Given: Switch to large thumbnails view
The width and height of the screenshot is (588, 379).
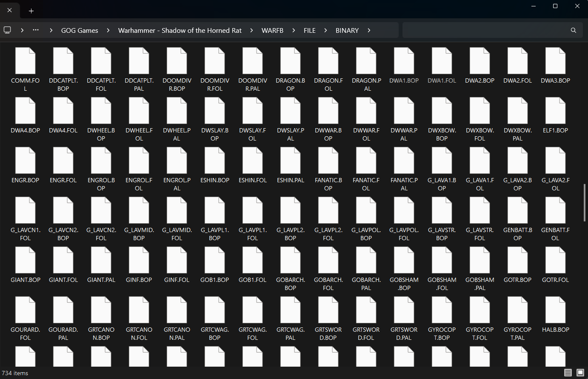Looking at the screenshot, I should [x=580, y=373].
